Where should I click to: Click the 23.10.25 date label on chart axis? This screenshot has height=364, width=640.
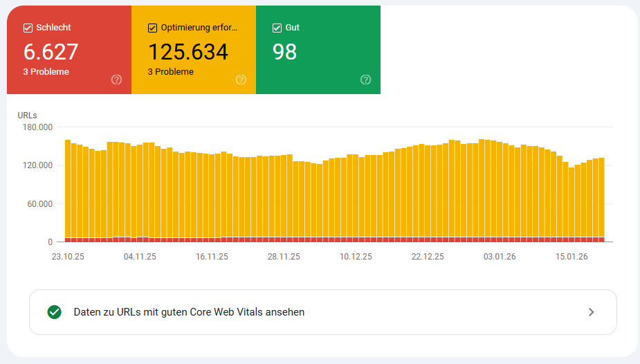click(x=68, y=256)
